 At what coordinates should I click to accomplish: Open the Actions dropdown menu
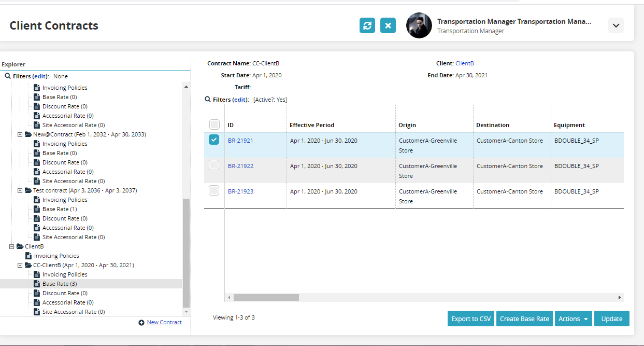tap(574, 319)
